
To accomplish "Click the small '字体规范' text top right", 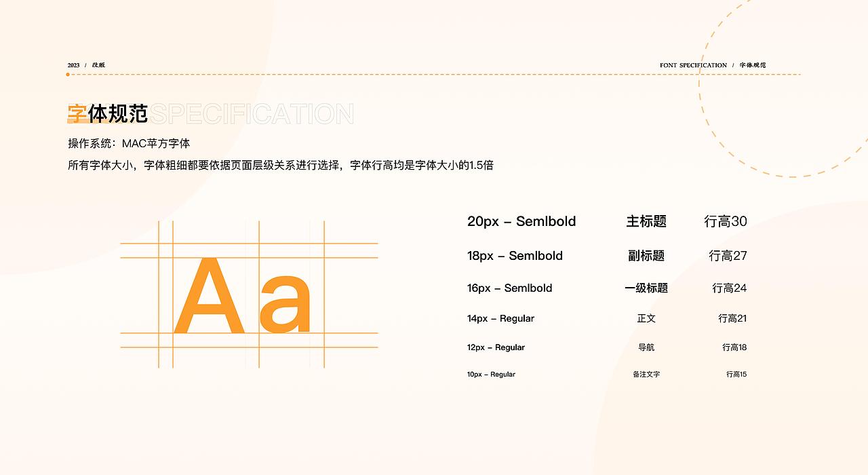I will [x=753, y=65].
